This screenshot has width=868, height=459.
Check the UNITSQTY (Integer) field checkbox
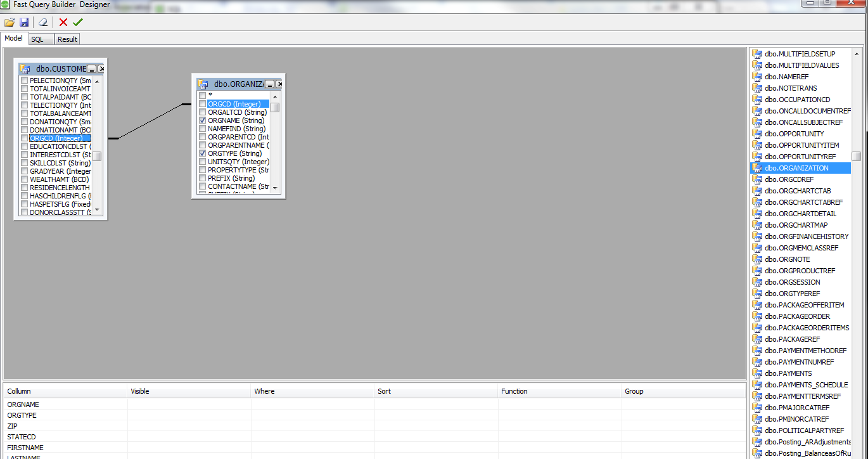[203, 162]
